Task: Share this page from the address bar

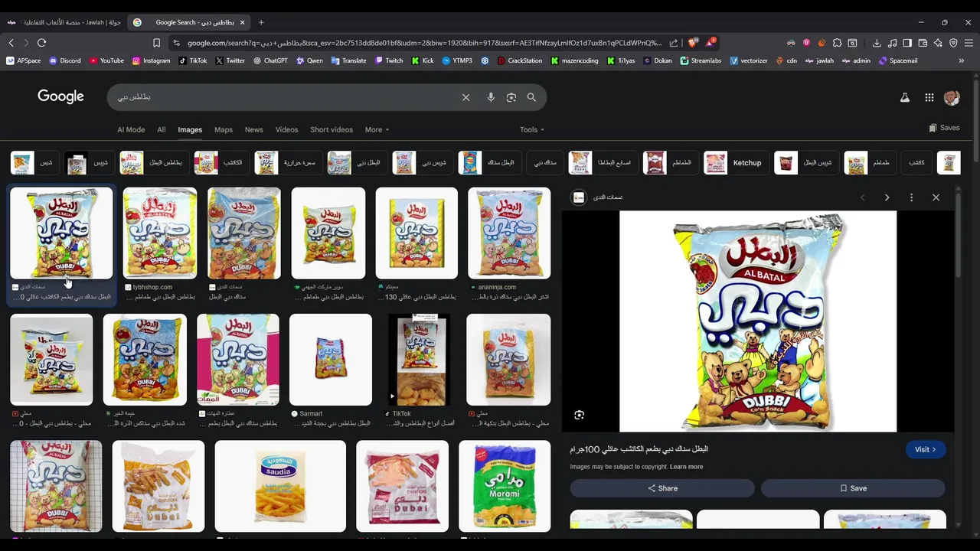Action: pos(673,43)
